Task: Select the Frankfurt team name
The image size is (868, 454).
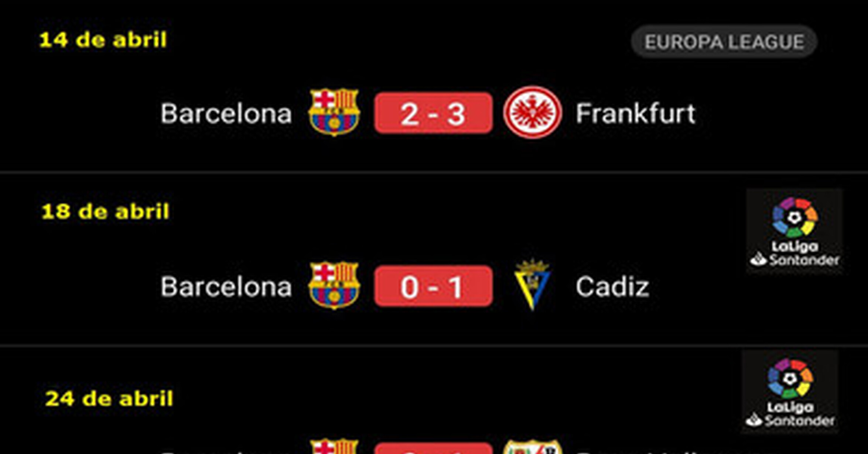Action: point(636,113)
